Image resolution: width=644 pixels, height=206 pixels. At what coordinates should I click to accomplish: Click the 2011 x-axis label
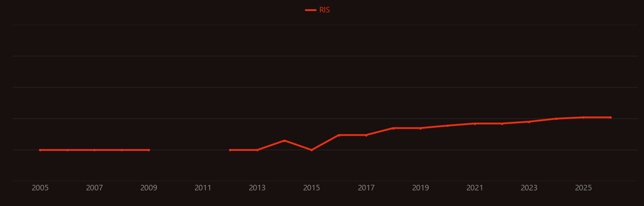coord(203,188)
